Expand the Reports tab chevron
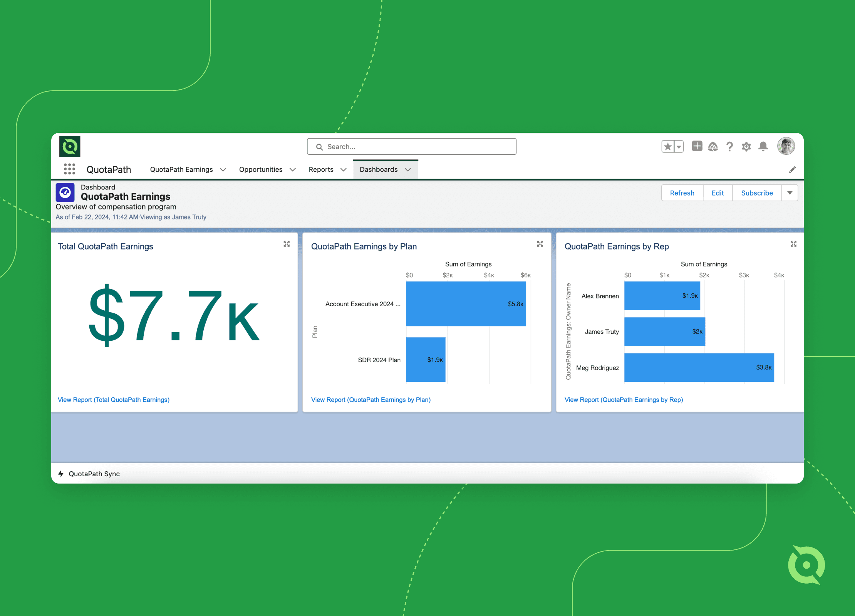The width and height of the screenshot is (855, 616). pos(344,170)
